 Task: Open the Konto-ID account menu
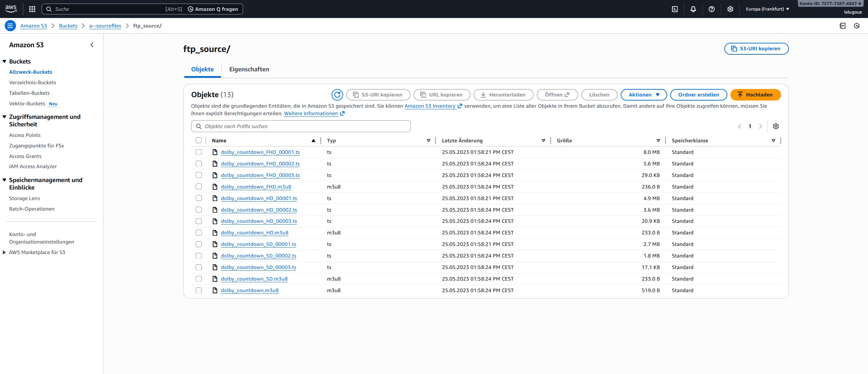pyautogui.click(x=830, y=4)
